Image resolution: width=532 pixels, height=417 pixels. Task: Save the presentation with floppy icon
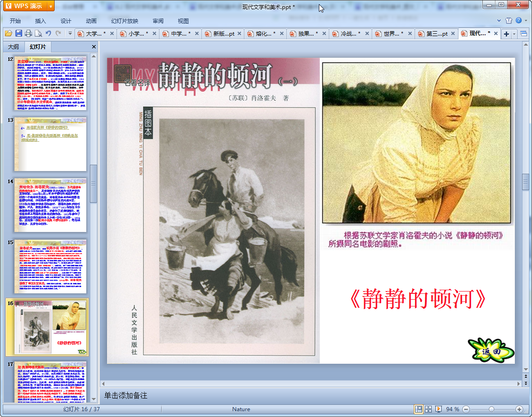pyautogui.click(x=19, y=33)
